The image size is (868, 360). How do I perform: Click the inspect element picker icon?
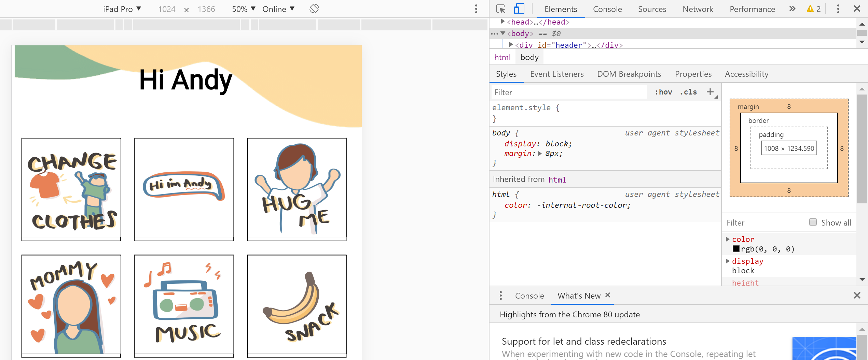[500, 9]
